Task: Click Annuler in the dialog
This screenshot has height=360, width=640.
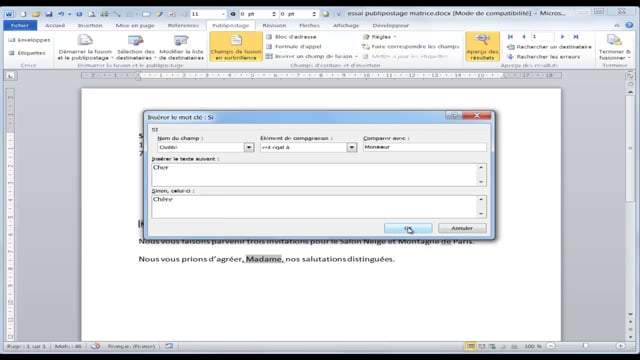Action: point(462,228)
